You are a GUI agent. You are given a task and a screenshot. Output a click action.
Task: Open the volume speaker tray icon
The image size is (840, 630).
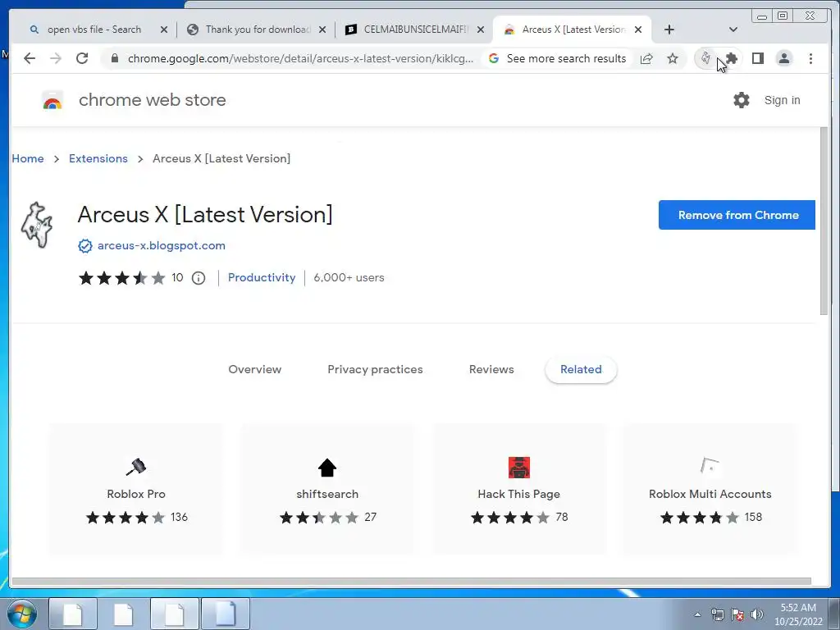(x=756, y=615)
